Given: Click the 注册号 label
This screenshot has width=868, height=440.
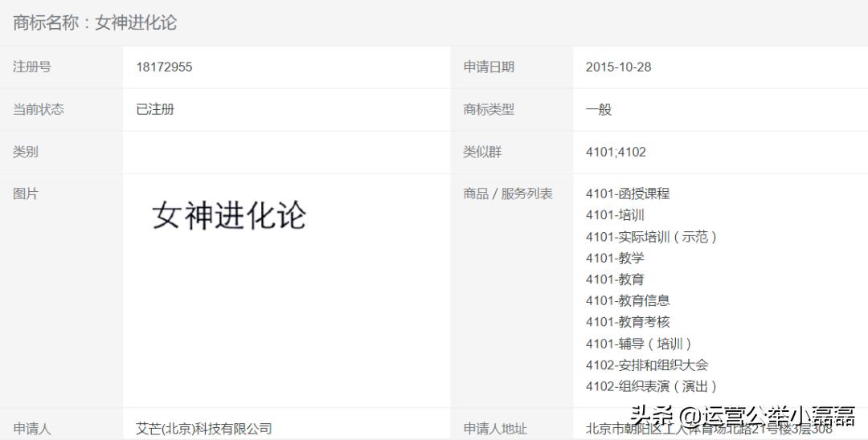Looking at the screenshot, I should coord(31,67).
